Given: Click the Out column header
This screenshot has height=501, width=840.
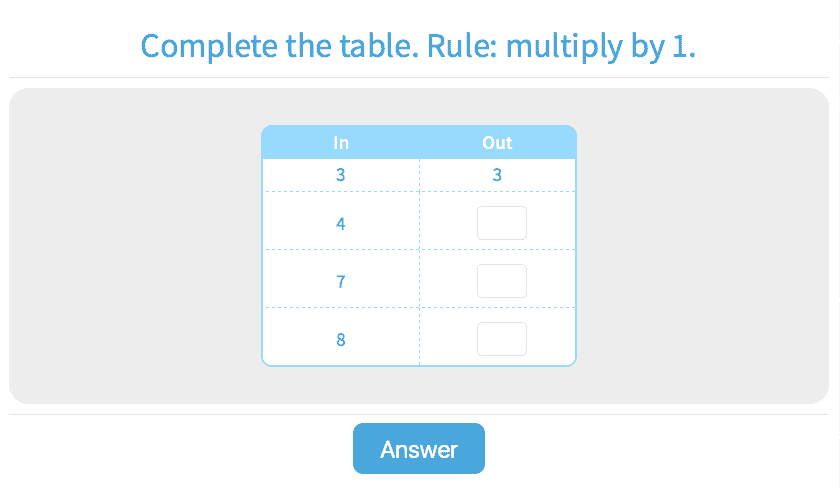Looking at the screenshot, I should 497,143.
